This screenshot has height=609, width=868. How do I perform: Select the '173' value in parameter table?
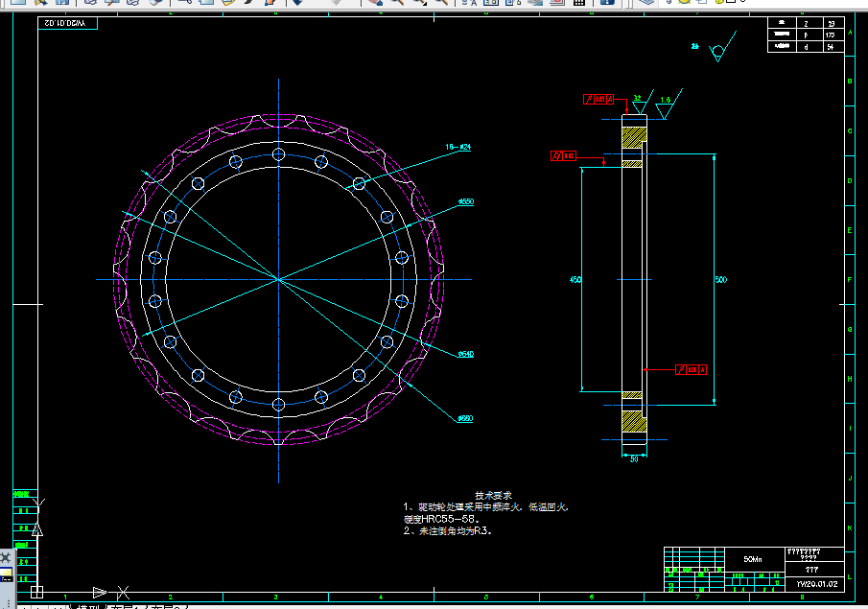[x=830, y=35]
